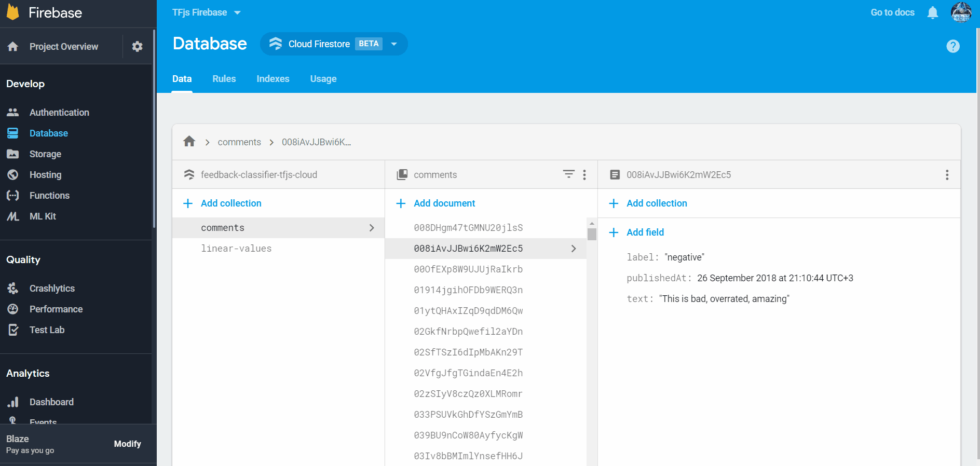Screen dimensions: 980x466
Task: Add a subcollection to document 008iAvJJBwi6K2mW2Ec5
Action: click(648, 203)
